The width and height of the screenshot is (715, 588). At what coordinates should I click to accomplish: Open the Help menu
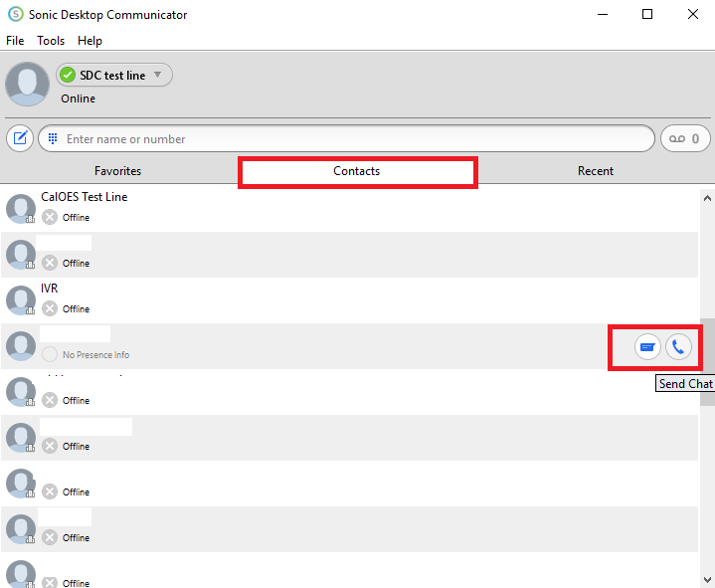[89, 41]
